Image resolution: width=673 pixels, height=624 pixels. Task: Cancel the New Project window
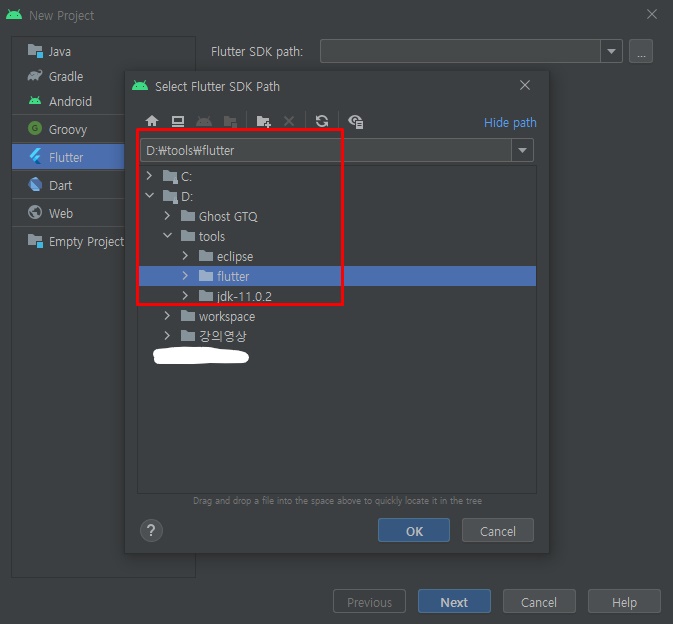click(539, 602)
